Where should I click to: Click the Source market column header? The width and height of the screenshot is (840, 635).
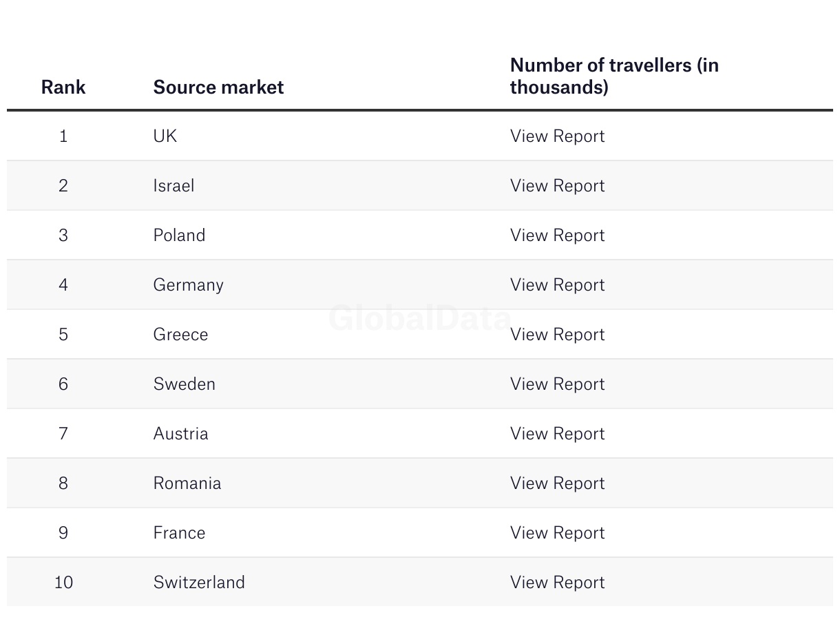click(218, 87)
